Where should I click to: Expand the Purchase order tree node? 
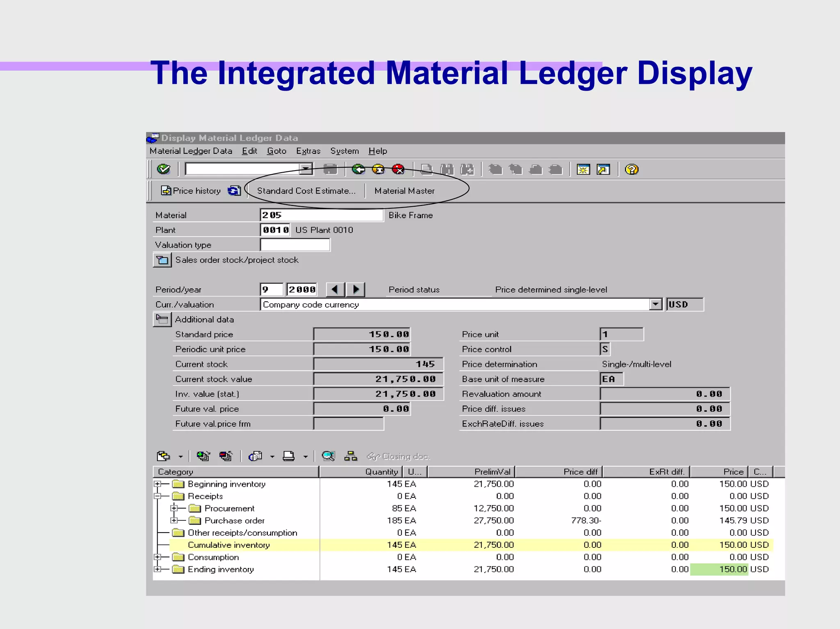tap(174, 520)
